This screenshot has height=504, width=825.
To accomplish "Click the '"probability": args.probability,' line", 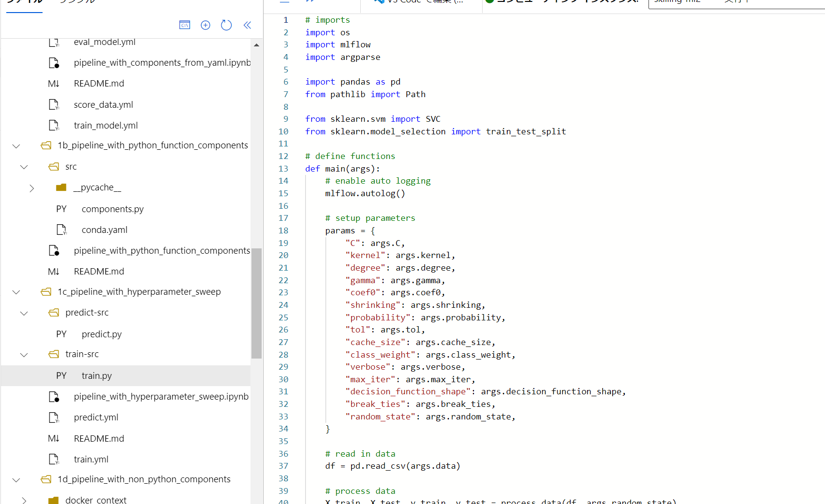I will 425,317.
